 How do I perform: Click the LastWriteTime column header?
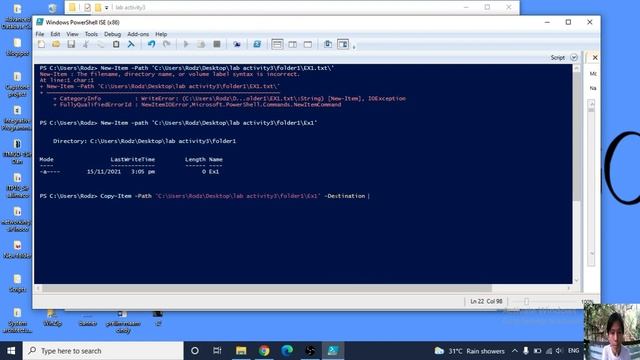133,160
